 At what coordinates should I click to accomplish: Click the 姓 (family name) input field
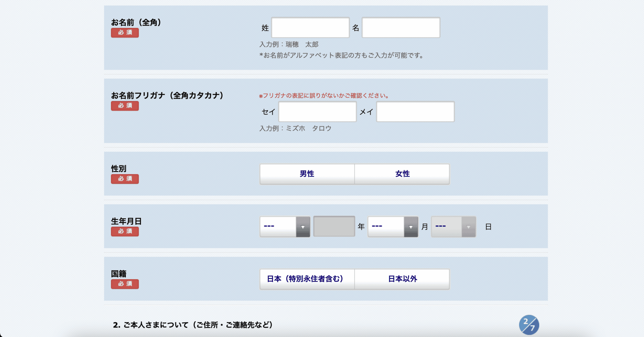pos(310,28)
